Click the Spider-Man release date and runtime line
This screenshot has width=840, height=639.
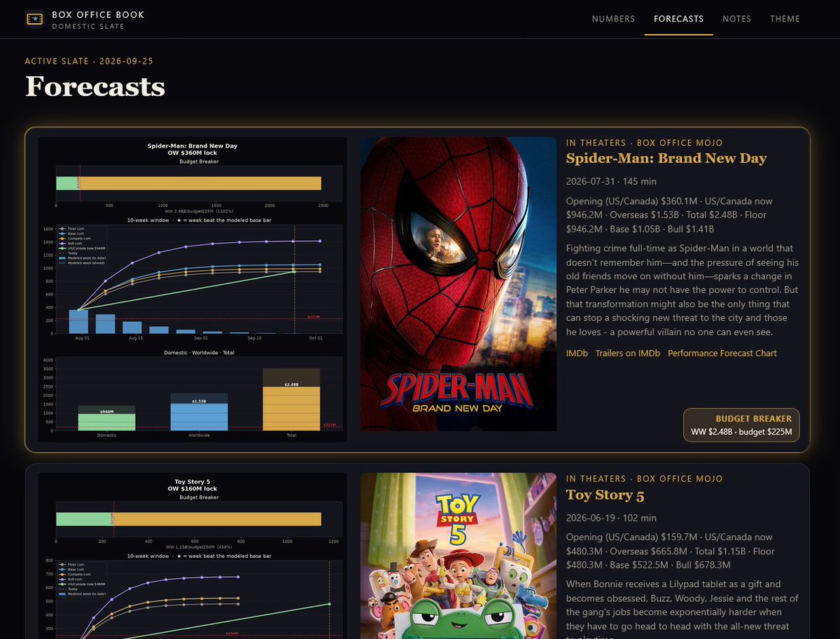pos(611,181)
